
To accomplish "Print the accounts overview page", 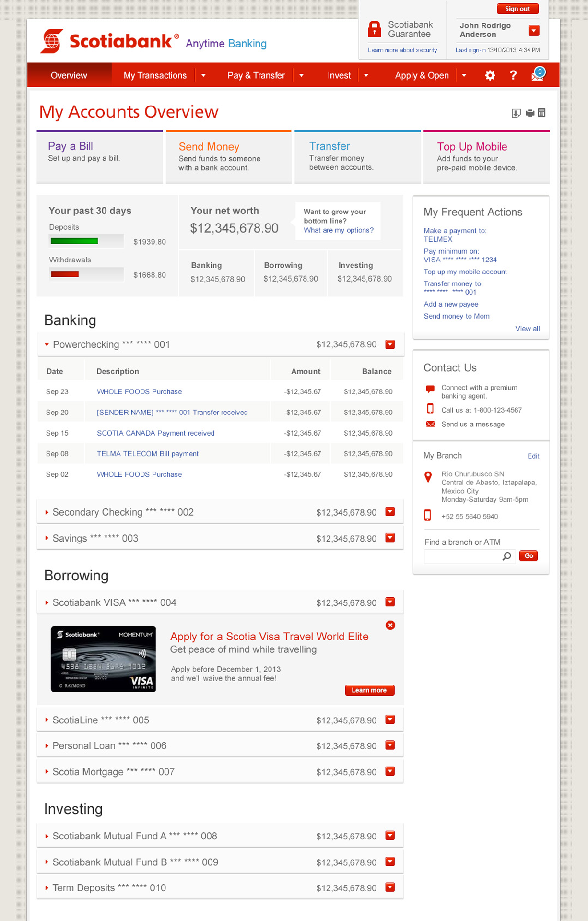I will [x=530, y=113].
